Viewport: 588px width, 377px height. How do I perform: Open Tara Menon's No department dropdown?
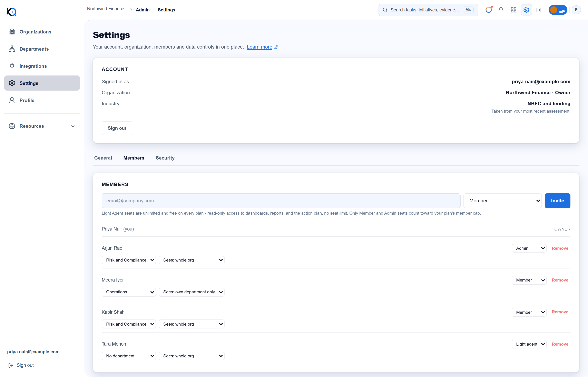(129, 356)
